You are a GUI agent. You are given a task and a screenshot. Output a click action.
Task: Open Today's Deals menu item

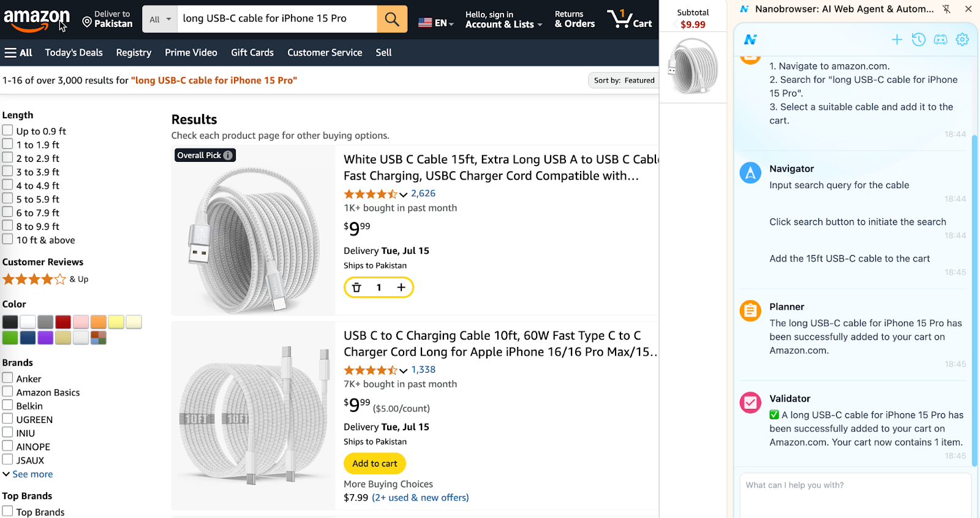click(x=73, y=53)
